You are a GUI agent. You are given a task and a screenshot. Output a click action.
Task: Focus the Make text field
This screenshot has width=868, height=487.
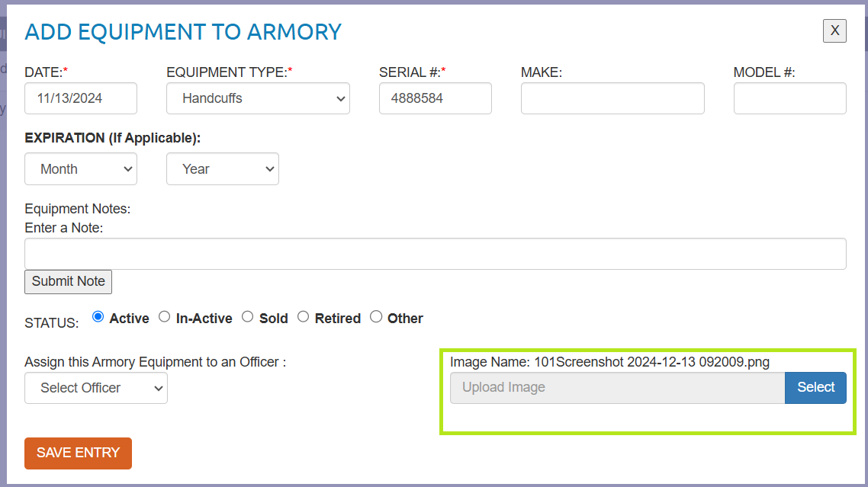[x=612, y=98]
